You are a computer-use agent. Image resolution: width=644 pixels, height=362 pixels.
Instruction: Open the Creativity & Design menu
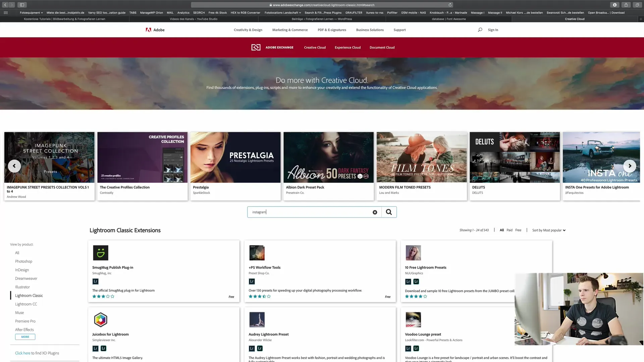click(x=248, y=29)
